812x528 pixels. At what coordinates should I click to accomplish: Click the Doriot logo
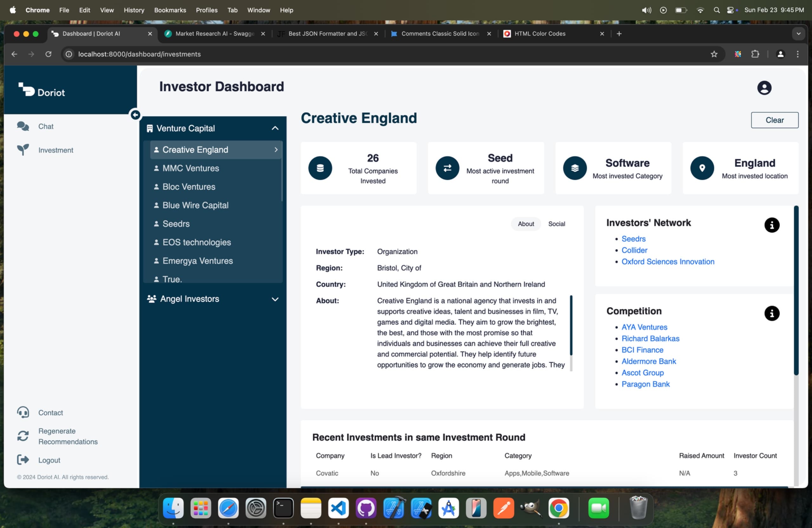tap(42, 90)
